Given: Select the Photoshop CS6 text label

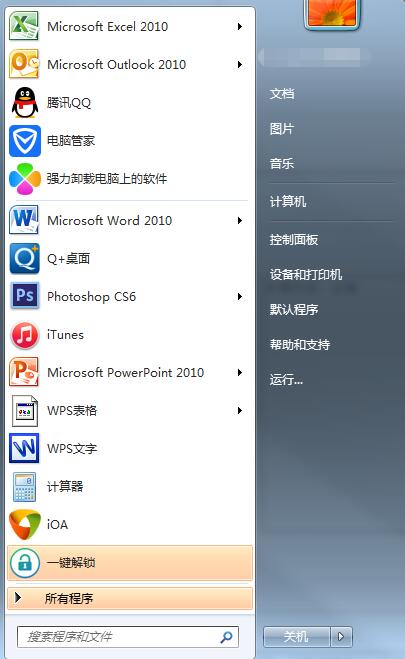Looking at the screenshot, I should pos(92,297).
